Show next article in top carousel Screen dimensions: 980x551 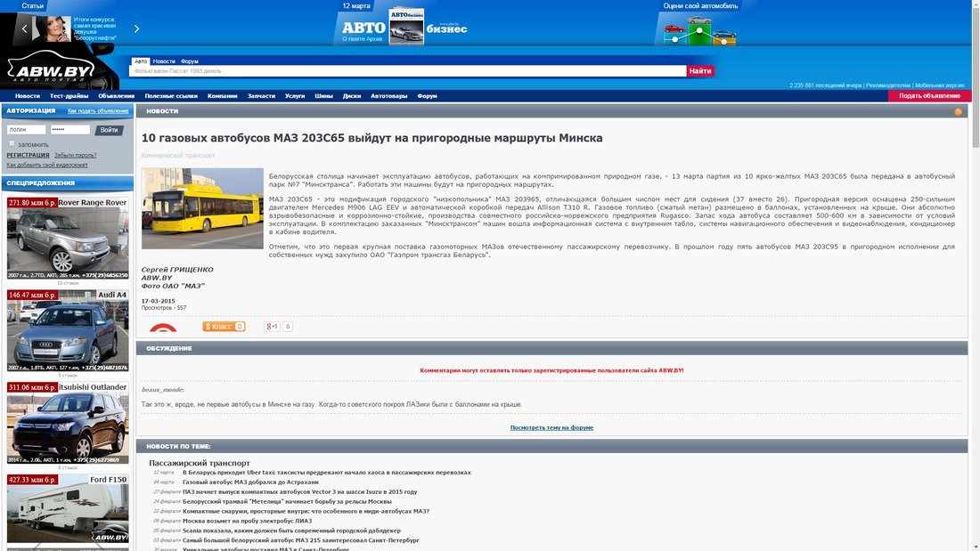pos(136,28)
